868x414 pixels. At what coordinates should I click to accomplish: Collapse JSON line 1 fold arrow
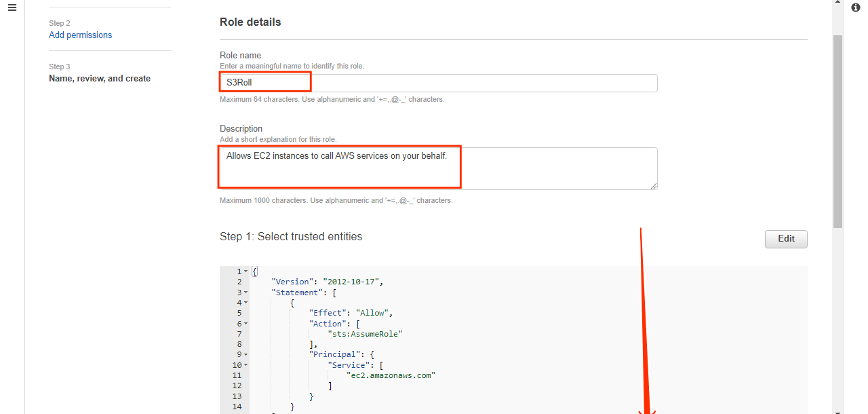click(245, 271)
